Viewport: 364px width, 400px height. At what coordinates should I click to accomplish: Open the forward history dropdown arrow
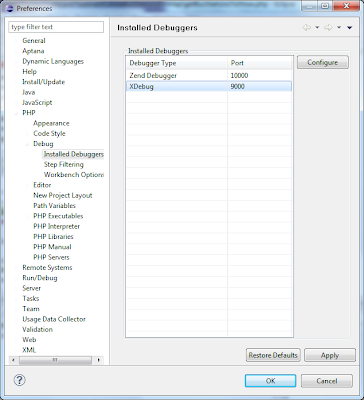point(339,28)
